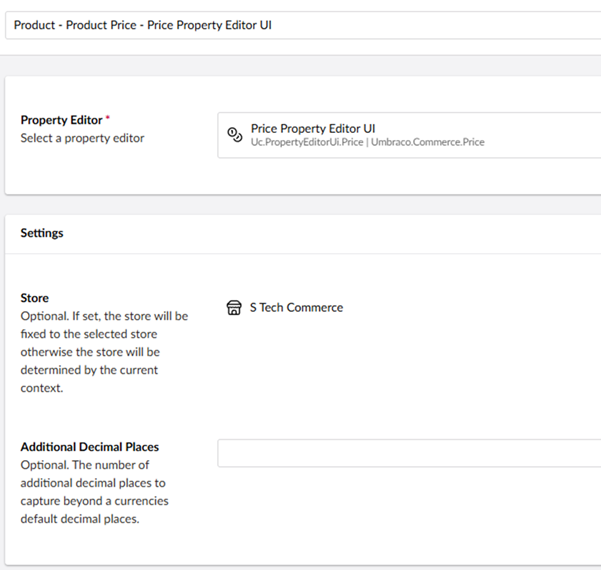Click the store icon next to S Tech Commerce

[234, 308]
